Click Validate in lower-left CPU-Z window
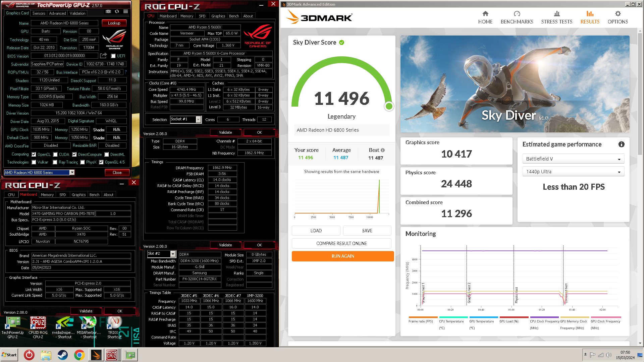Viewport: 644px width, 362px height. (86, 311)
